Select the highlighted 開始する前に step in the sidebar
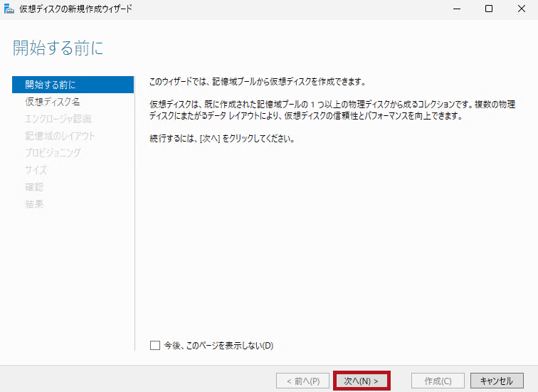Screen dimensions: 538x392 [50, 85]
